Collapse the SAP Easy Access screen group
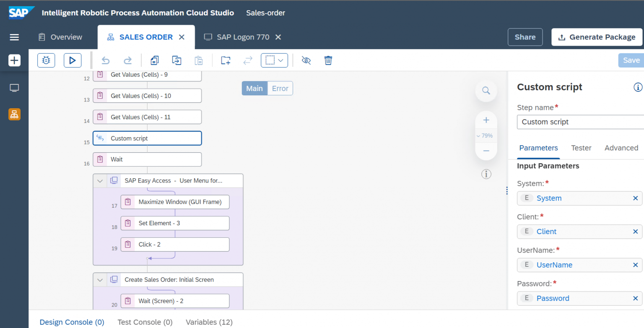This screenshot has width=644, height=328. (100, 180)
